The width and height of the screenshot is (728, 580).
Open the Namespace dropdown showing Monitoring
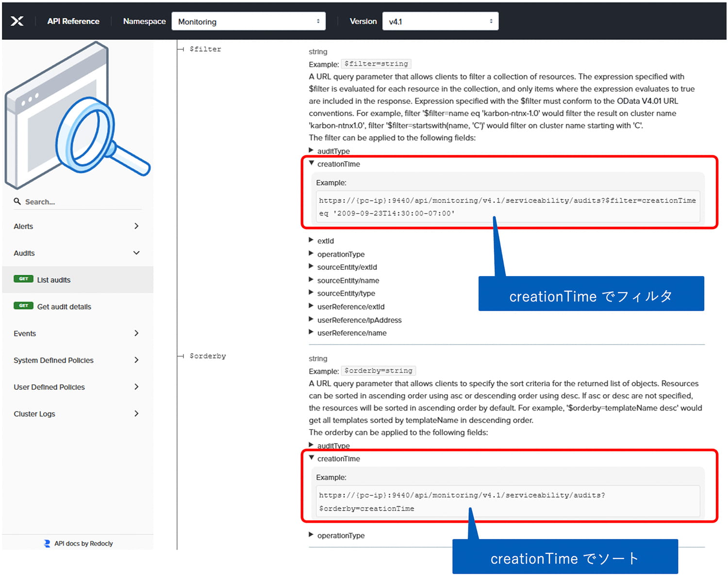248,21
